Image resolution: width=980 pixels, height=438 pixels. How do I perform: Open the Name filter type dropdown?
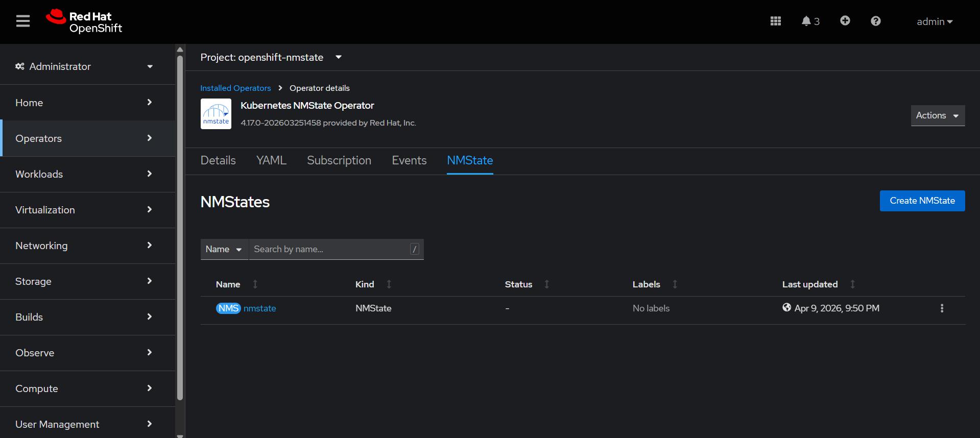(224, 249)
